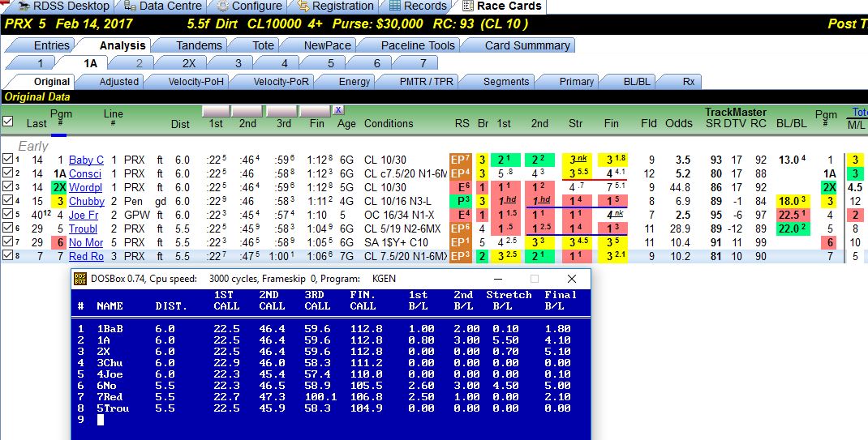This screenshot has width=868, height=440.
Task: Click the Race Cards tab icon
Action: click(x=468, y=6)
